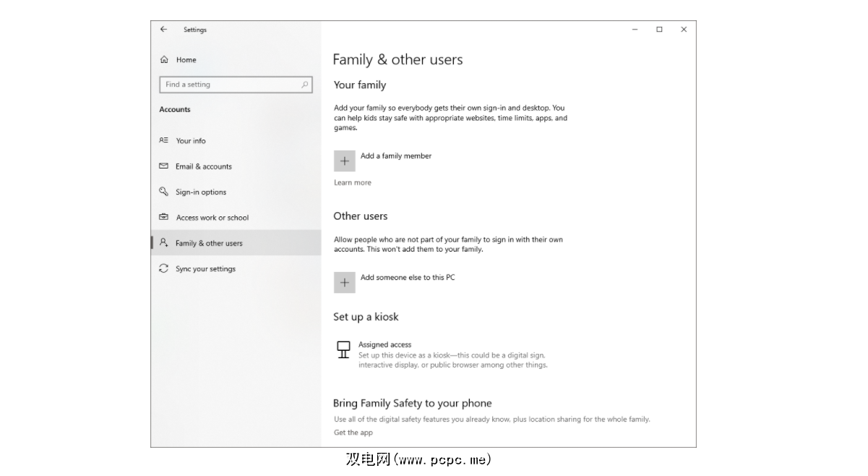Viewport: 868px width, 476px height.
Task: Click the Settings window title text
Action: point(195,30)
